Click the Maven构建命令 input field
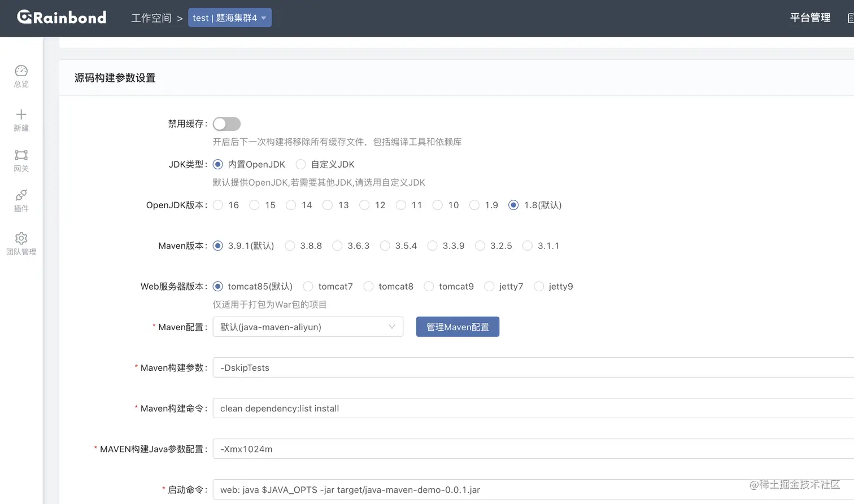 [533, 408]
